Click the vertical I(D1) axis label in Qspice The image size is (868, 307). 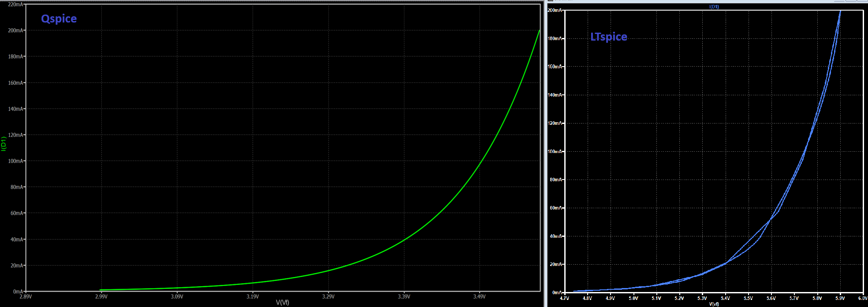click(x=4, y=144)
